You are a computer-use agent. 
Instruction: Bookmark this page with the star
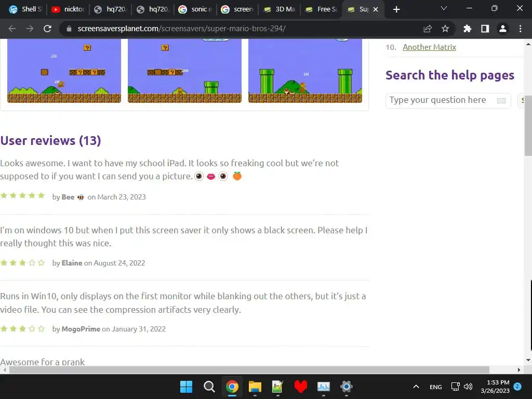point(445,29)
